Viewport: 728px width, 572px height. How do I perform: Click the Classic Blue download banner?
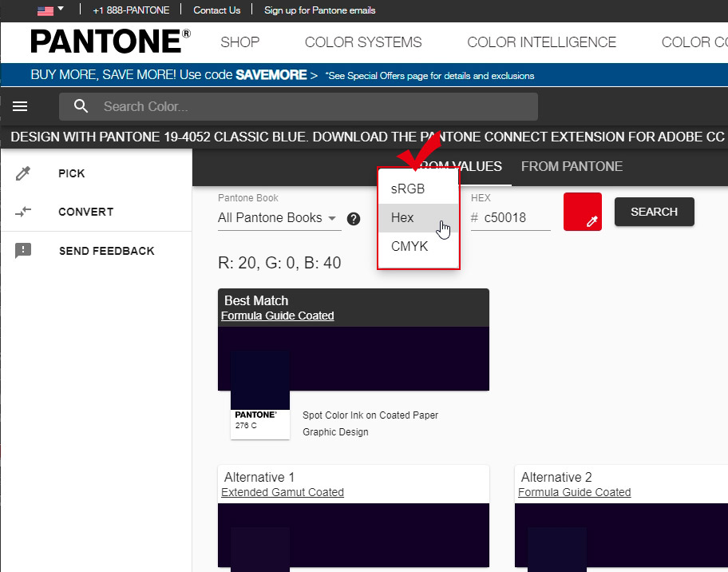point(366,137)
